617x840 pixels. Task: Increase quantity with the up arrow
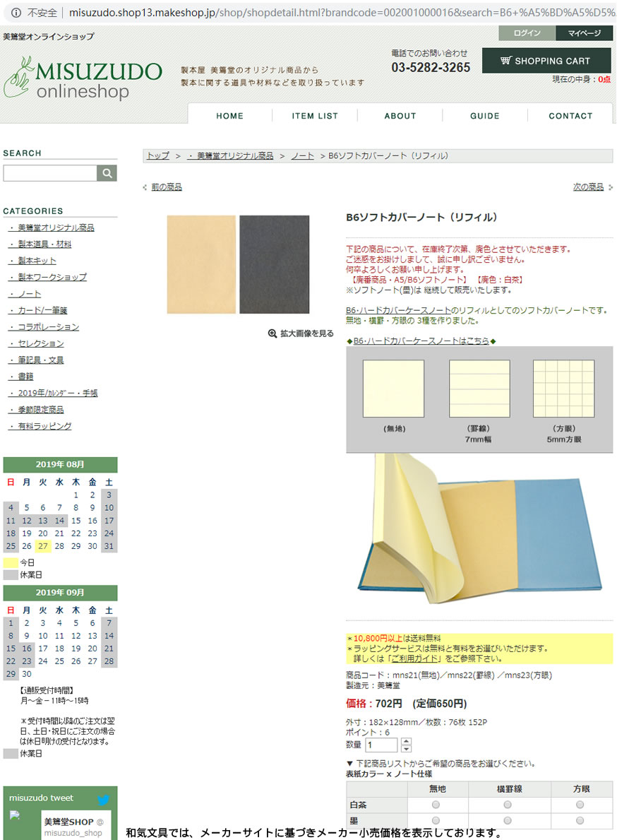(x=406, y=741)
